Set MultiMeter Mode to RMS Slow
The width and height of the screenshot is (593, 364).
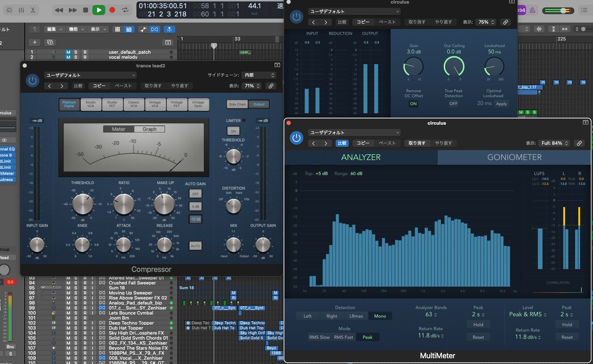tap(319, 337)
